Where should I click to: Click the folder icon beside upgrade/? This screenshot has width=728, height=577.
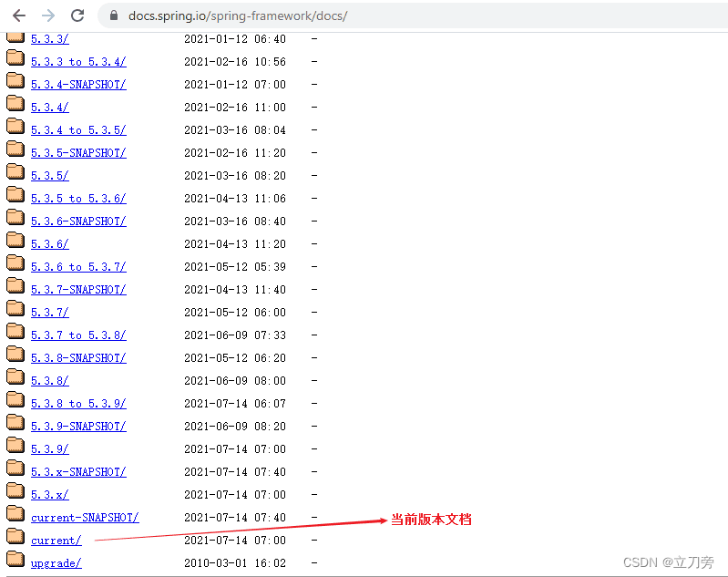[15, 559]
